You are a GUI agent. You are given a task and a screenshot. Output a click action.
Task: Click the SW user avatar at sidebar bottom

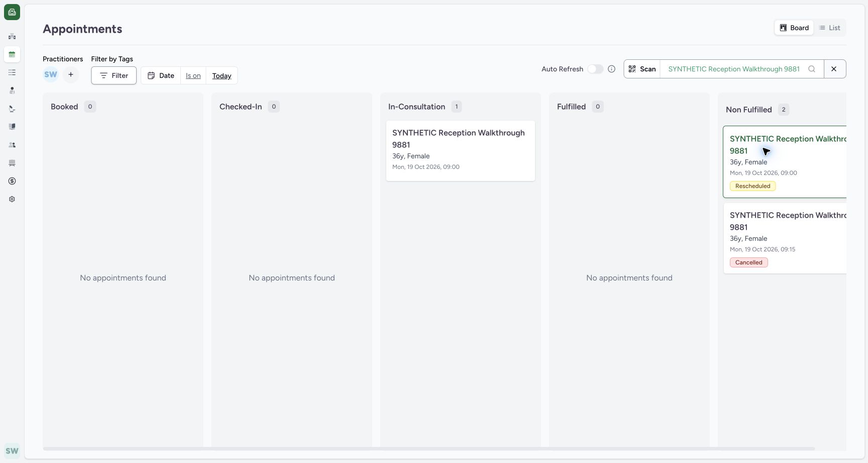[12, 451]
